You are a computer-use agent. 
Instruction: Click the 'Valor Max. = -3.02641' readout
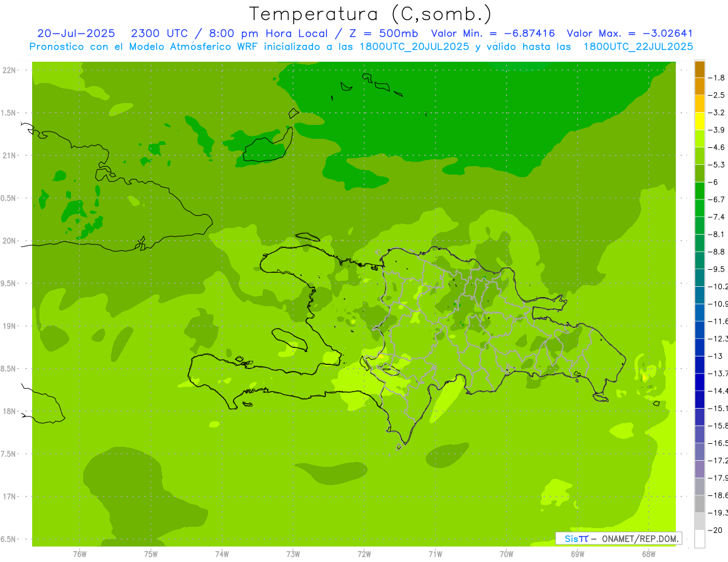coord(630,33)
